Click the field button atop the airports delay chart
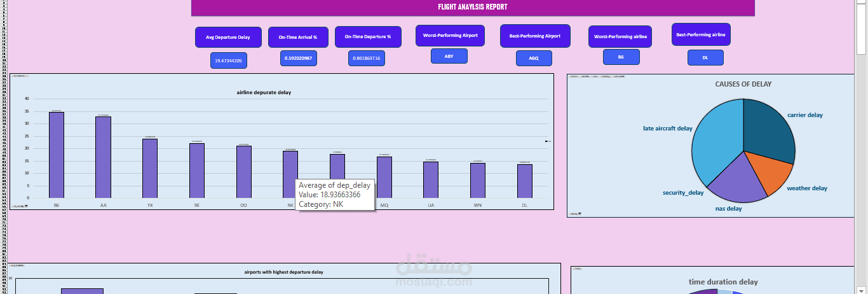This screenshot has height=294, width=868. click(17, 265)
